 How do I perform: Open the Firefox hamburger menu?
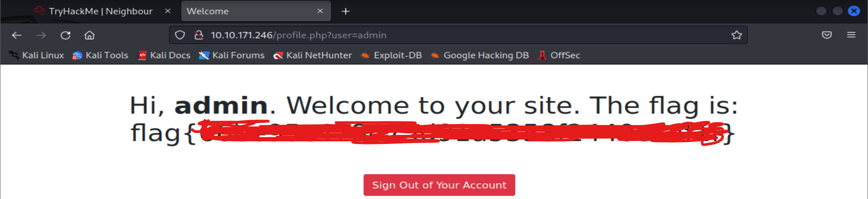(851, 35)
